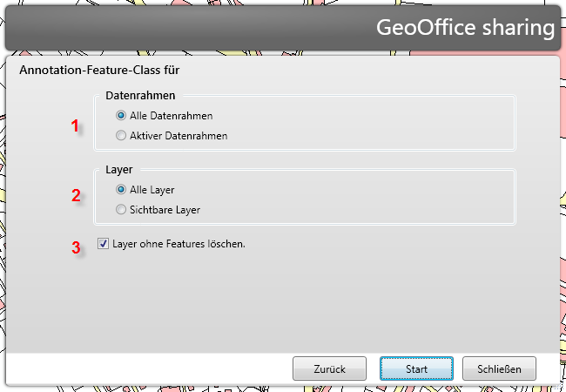
Task: Close dialog with the Schließen button
Action: tap(499, 368)
